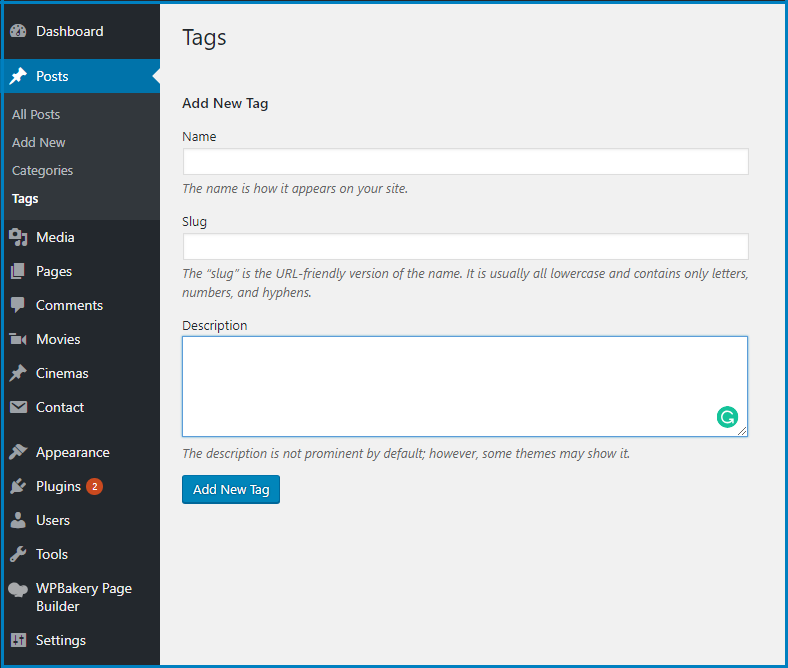The width and height of the screenshot is (788, 668).
Task: Click the Settings sliders icon
Action: click(x=18, y=640)
